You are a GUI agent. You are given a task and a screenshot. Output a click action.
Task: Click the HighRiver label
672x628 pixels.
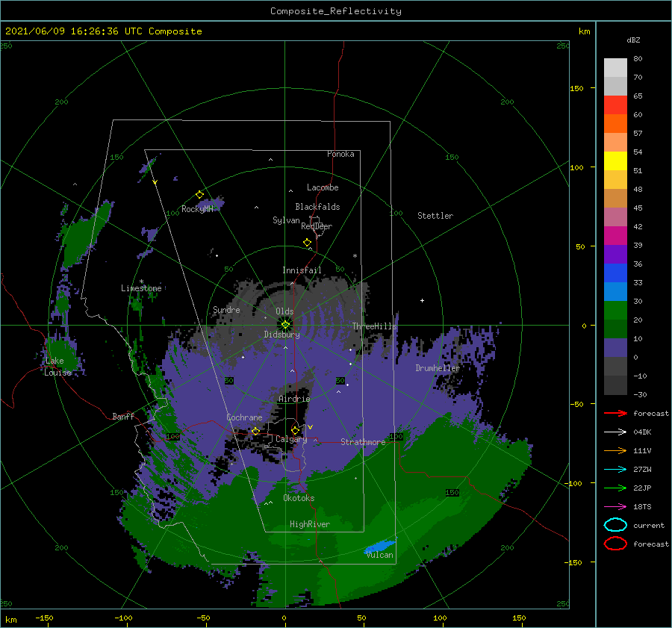[x=310, y=524]
